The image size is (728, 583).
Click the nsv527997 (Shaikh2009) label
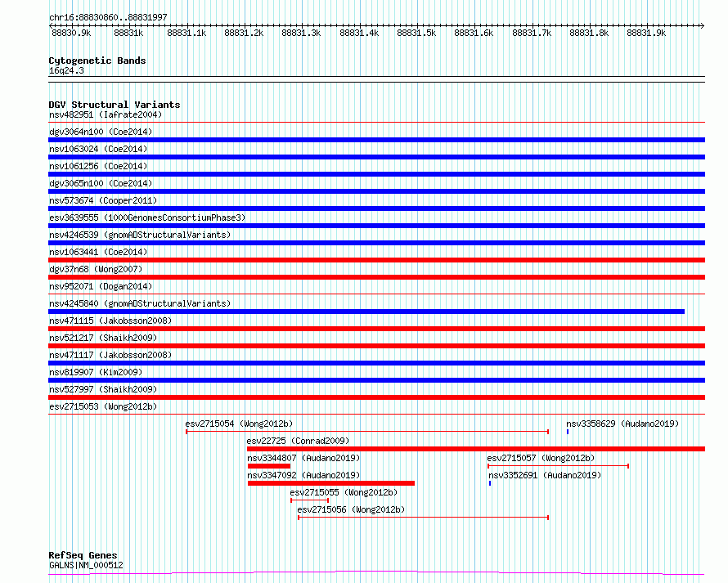103,389
